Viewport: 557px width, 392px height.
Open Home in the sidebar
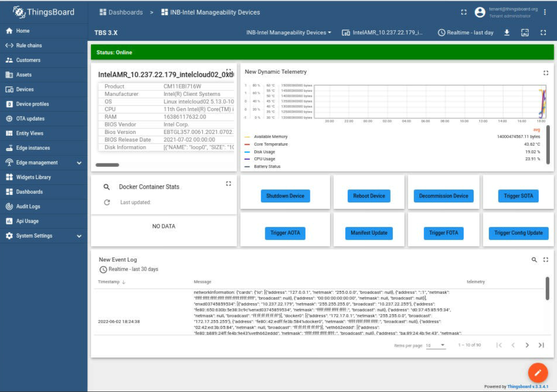point(44,31)
